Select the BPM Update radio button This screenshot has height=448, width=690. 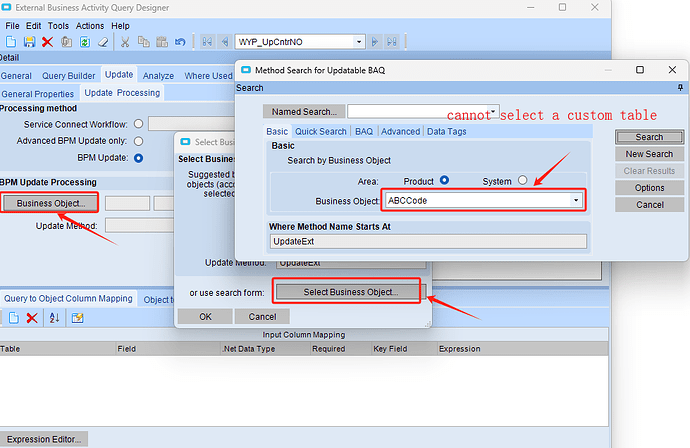tap(139, 158)
